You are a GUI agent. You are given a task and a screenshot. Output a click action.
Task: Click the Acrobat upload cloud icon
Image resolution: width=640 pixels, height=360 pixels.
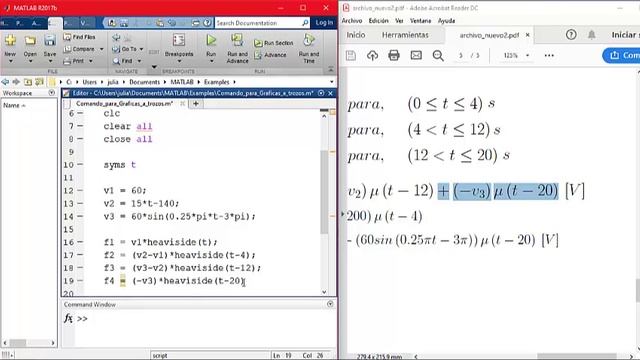pyautogui.click(x=372, y=56)
